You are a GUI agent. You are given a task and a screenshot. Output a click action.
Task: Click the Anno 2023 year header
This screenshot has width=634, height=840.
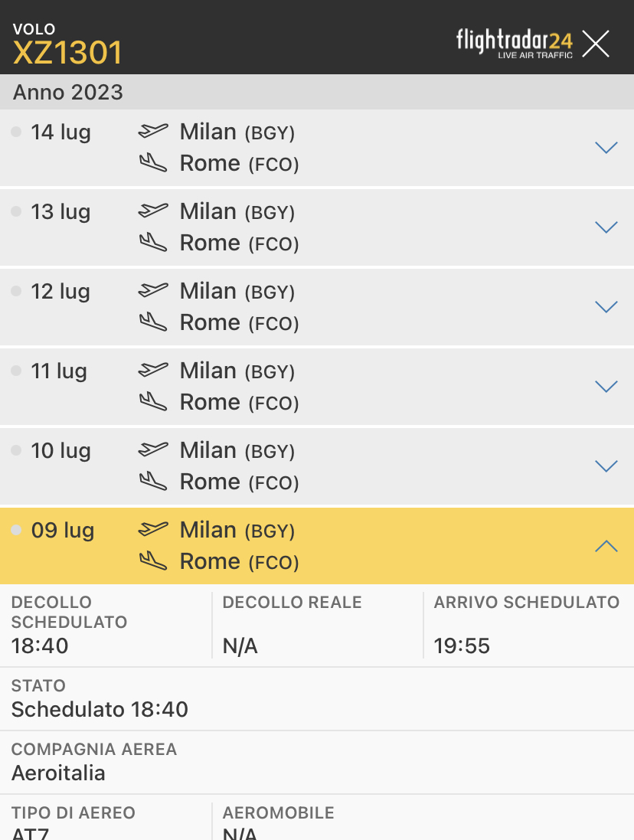[68, 93]
